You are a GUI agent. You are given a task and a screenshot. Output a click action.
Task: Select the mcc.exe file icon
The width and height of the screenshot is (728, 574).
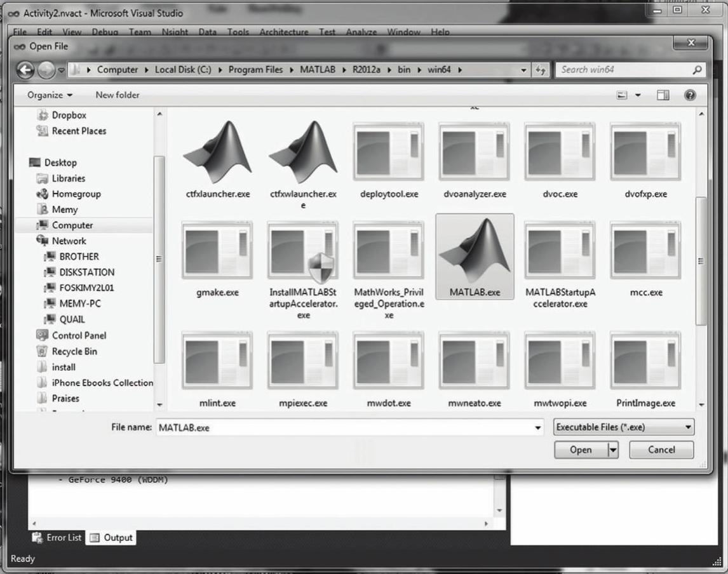point(645,251)
